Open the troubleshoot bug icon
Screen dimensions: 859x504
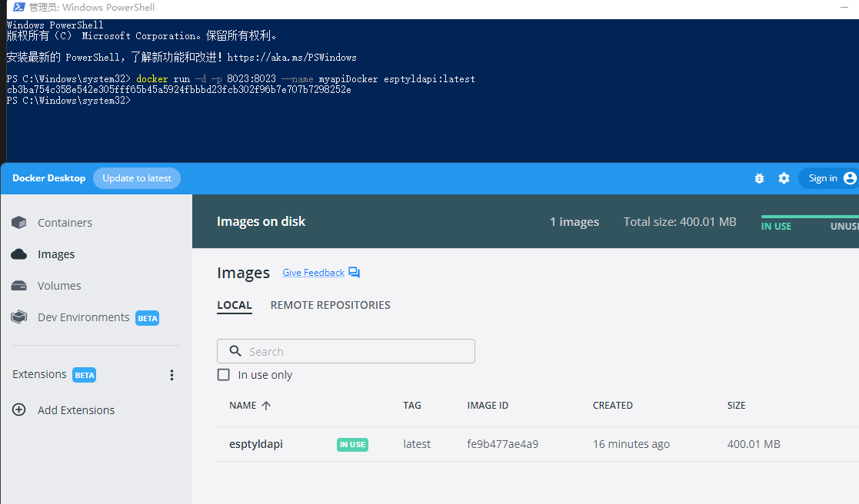(x=759, y=178)
